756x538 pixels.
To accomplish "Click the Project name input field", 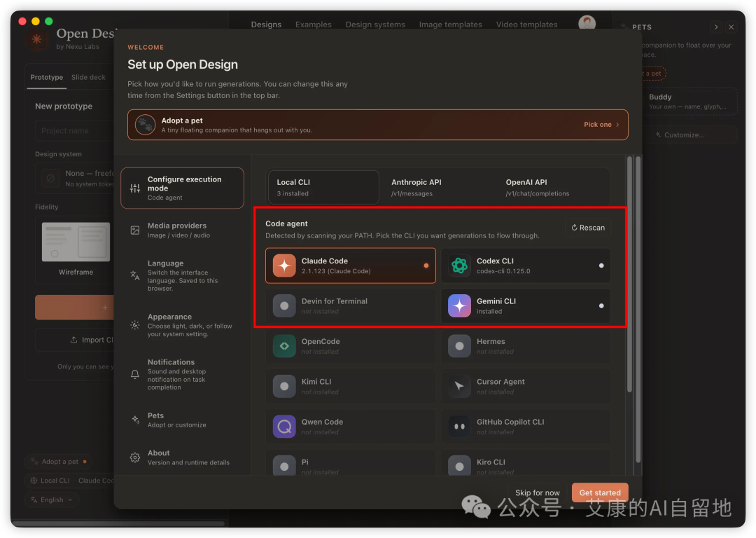I will pyautogui.click(x=75, y=131).
